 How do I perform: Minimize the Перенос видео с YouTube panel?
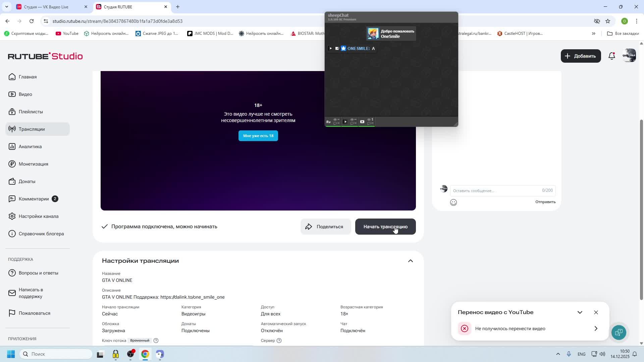click(x=580, y=312)
